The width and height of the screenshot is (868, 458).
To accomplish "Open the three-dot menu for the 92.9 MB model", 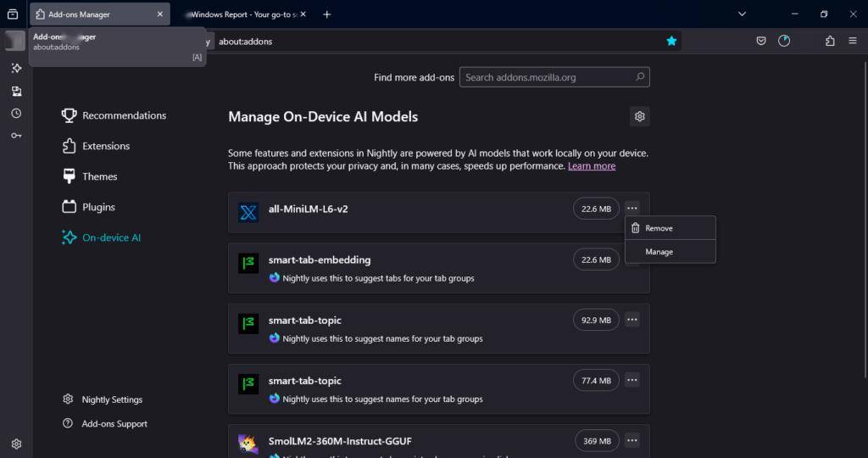I will tap(632, 320).
